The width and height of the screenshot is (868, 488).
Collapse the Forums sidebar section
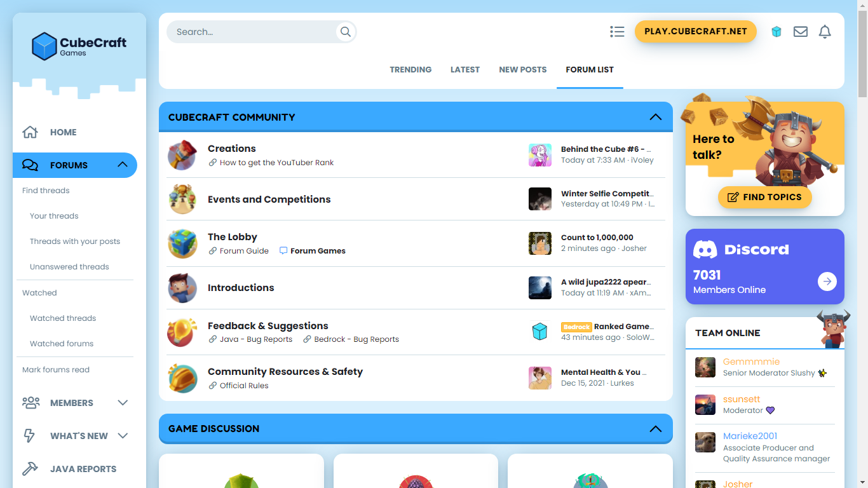[123, 165]
